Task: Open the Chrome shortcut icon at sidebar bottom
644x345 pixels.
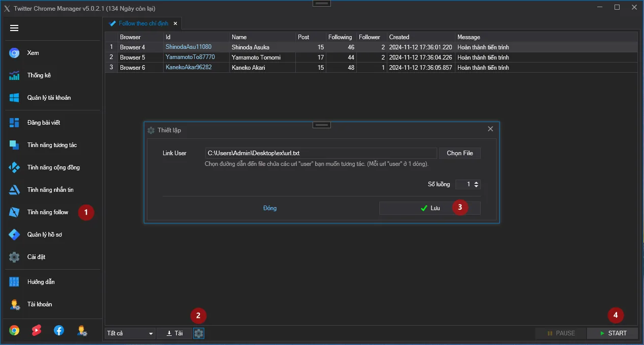Action: click(14, 330)
